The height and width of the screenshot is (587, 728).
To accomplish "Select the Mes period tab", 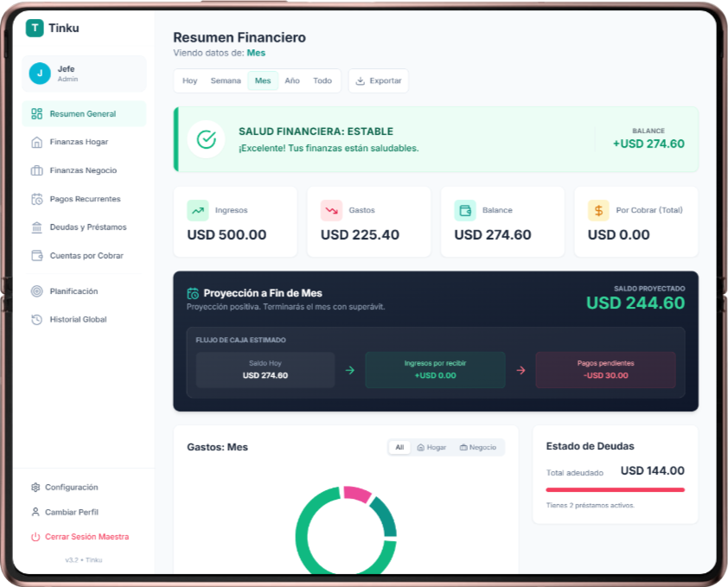I will [x=263, y=80].
